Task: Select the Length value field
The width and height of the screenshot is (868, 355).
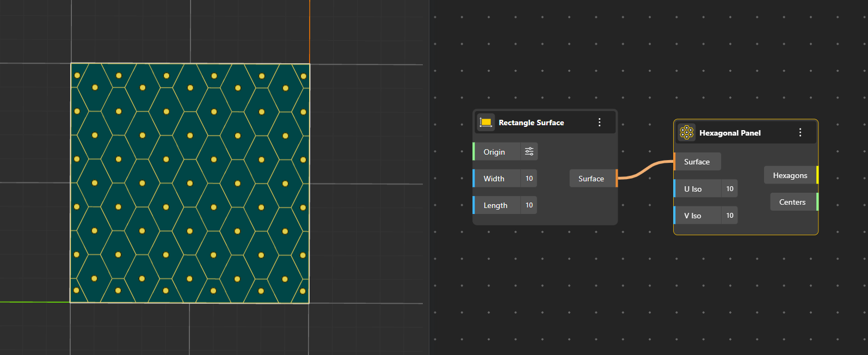Action: pyautogui.click(x=529, y=205)
